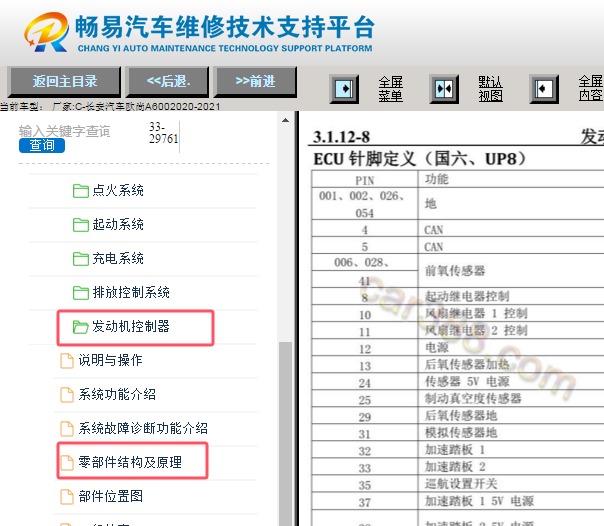Focus the 输入关键字查询 search field
Viewport: 604px width, 526px height.
click(x=64, y=131)
